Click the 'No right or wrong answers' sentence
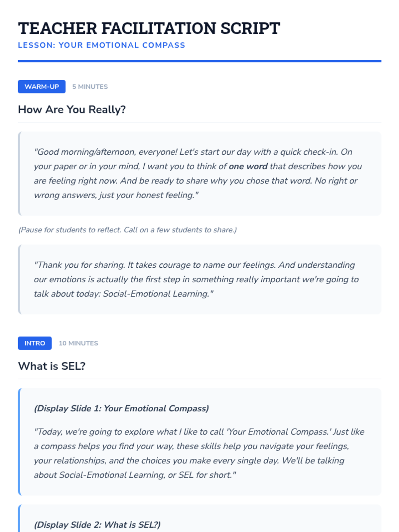The height and width of the screenshot is (532, 399). (x=196, y=188)
